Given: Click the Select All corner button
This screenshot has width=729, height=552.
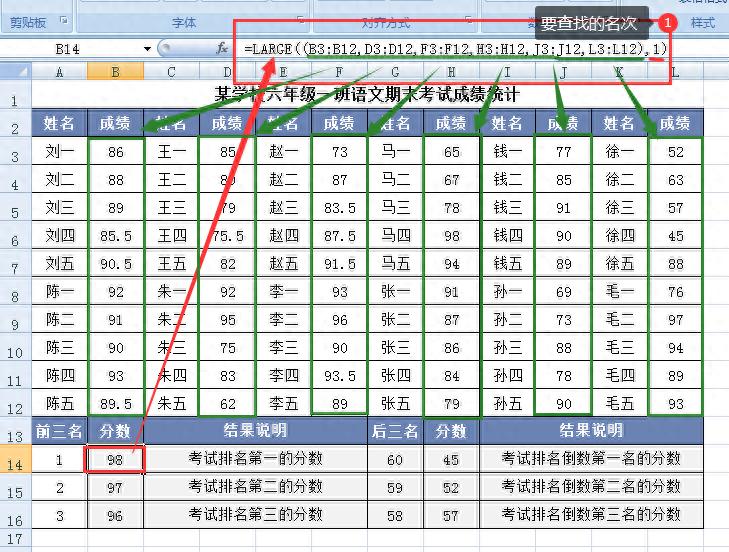Looking at the screenshot, I should (x=16, y=72).
